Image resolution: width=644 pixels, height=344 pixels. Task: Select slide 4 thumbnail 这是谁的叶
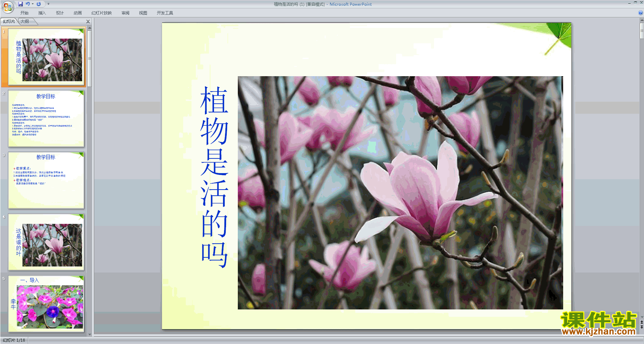(46, 242)
